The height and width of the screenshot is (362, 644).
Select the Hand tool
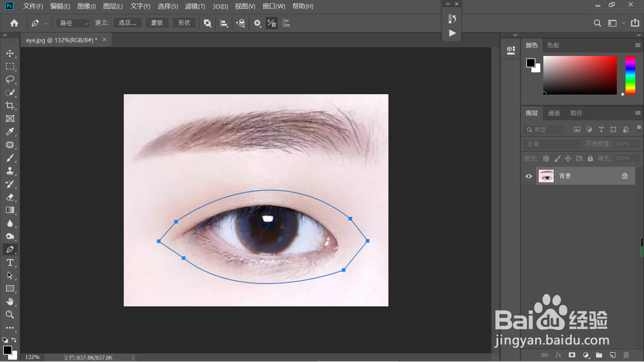click(10, 302)
